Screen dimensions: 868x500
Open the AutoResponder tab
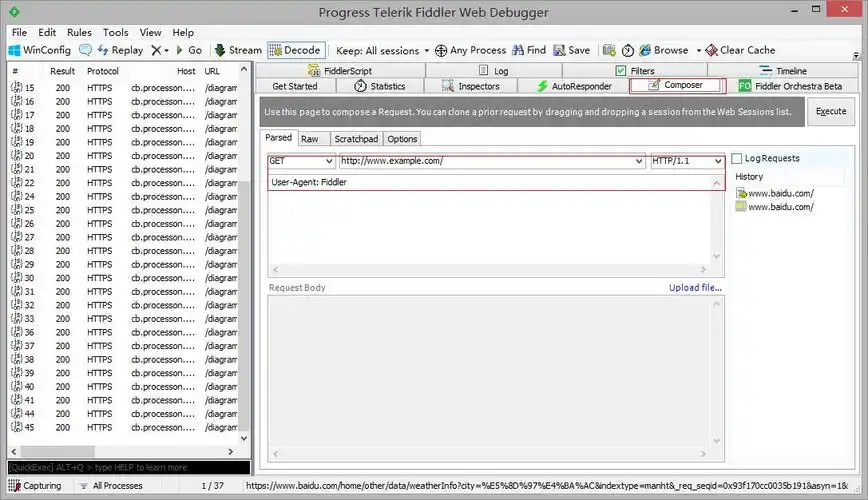tap(574, 86)
